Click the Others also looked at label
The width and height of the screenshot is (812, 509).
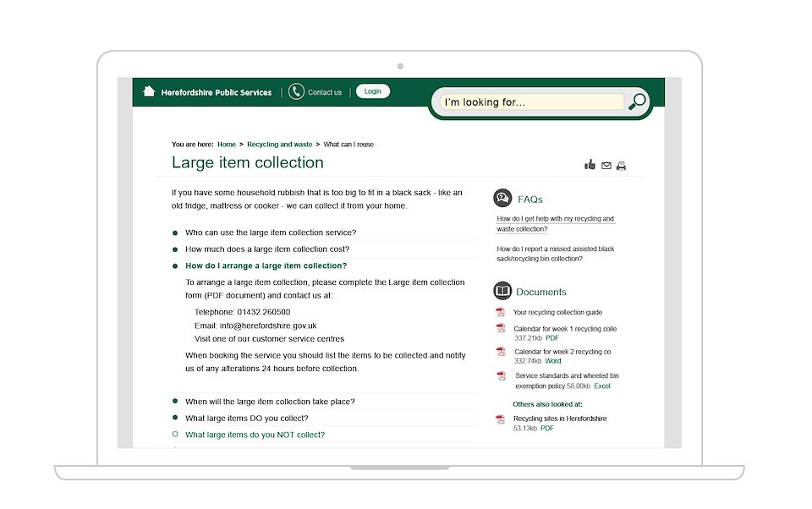tap(547, 404)
